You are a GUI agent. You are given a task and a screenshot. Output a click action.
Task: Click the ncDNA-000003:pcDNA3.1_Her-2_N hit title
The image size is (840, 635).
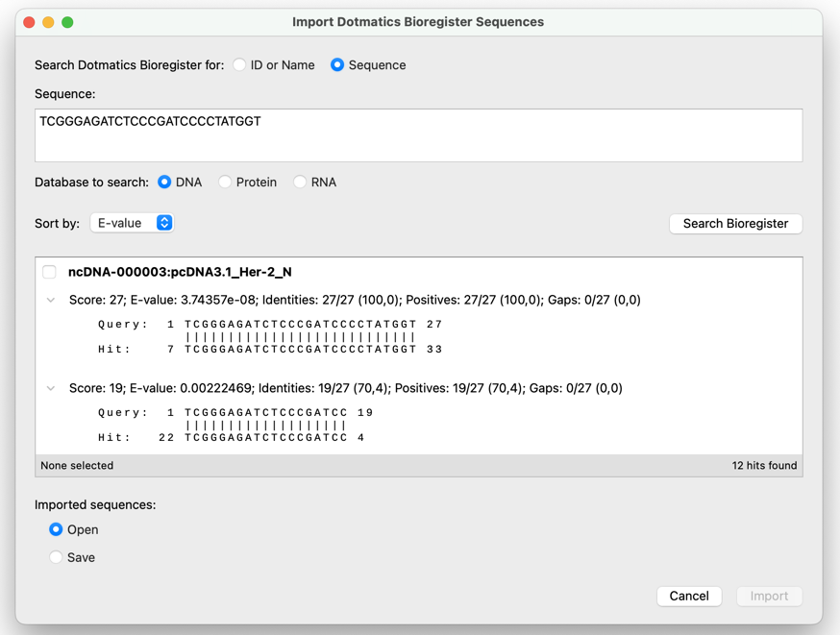point(180,272)
